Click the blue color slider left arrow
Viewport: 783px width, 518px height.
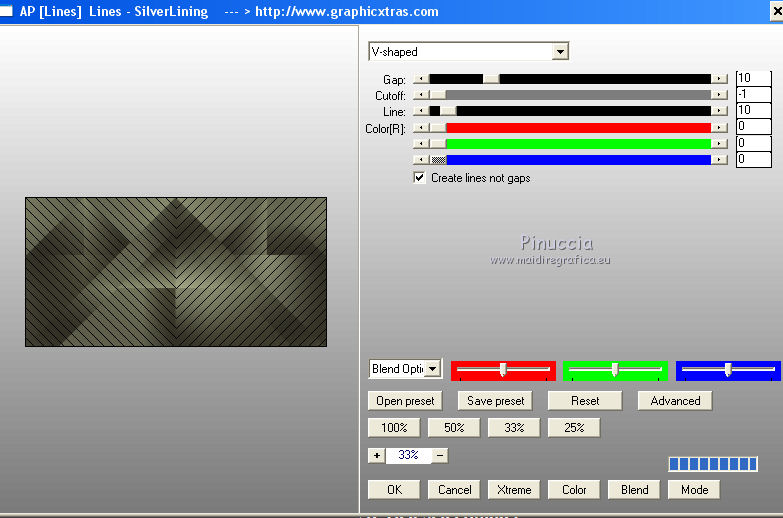(420, 159)
